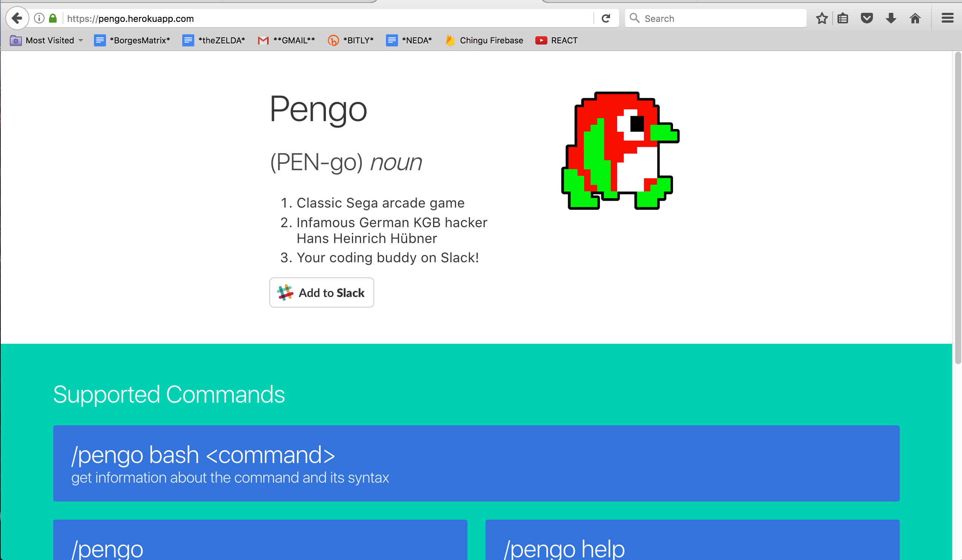Save page to Pocket icon
Screen dimensions: 962x560
click(x=867, y=18)
